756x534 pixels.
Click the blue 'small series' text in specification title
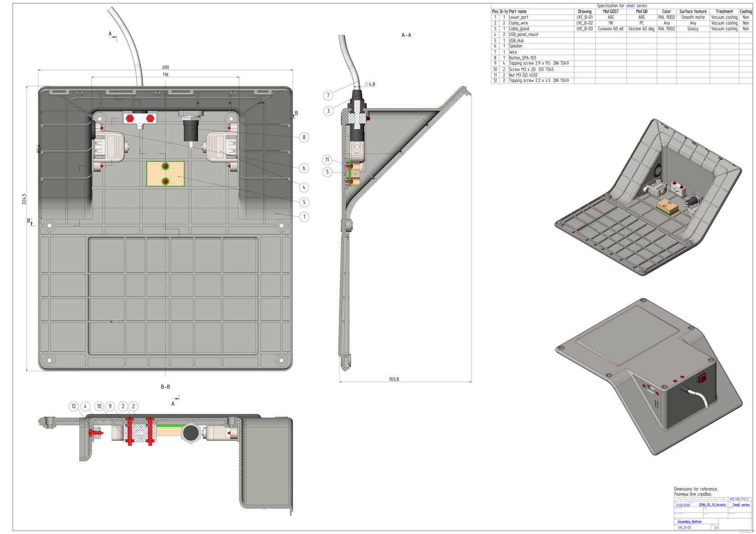point(636,6)
